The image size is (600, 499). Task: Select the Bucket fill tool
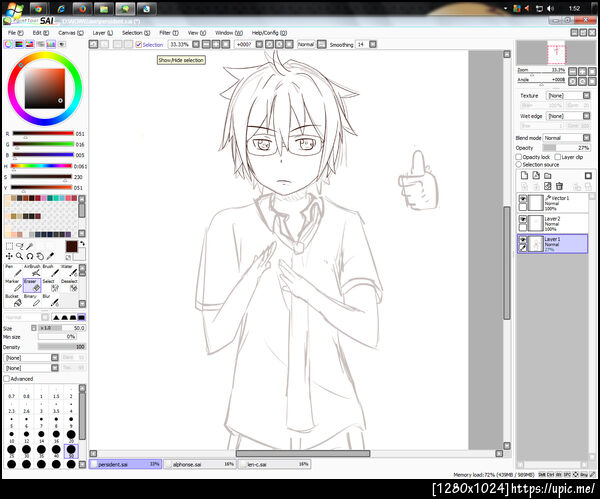13,301
